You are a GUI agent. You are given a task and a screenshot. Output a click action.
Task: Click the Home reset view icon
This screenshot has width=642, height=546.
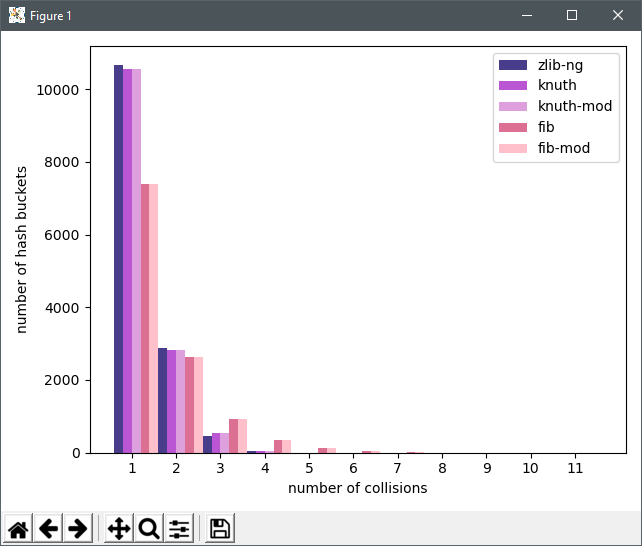pos(18,528)
